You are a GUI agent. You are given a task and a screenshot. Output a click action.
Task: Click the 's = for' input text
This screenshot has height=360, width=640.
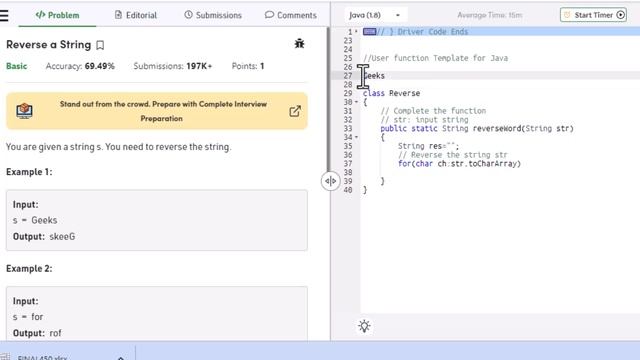click(28, 317)
